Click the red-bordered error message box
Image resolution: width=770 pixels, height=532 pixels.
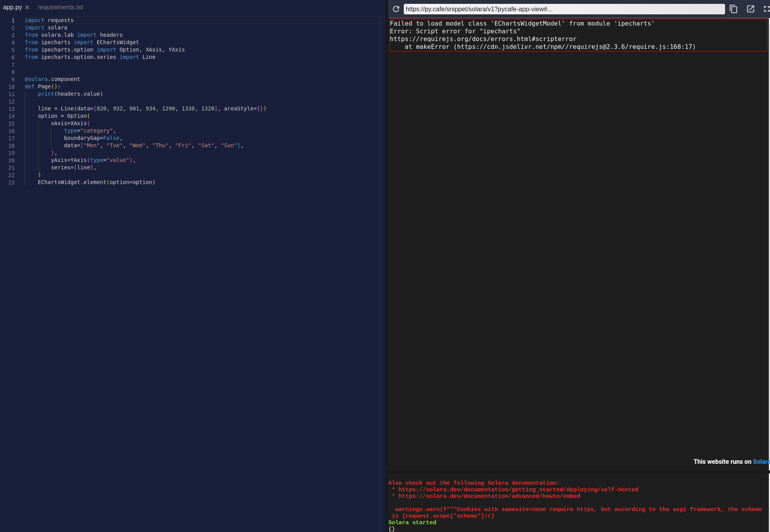pos(578,35)
